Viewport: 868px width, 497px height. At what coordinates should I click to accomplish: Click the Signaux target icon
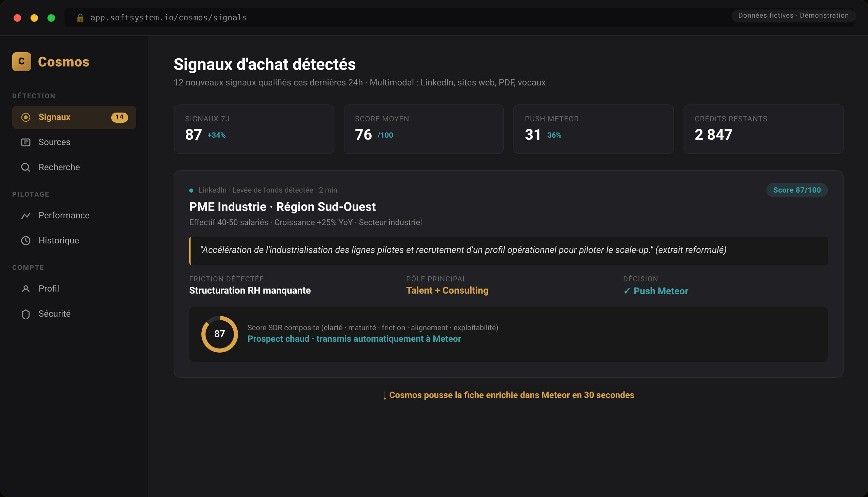26,117
